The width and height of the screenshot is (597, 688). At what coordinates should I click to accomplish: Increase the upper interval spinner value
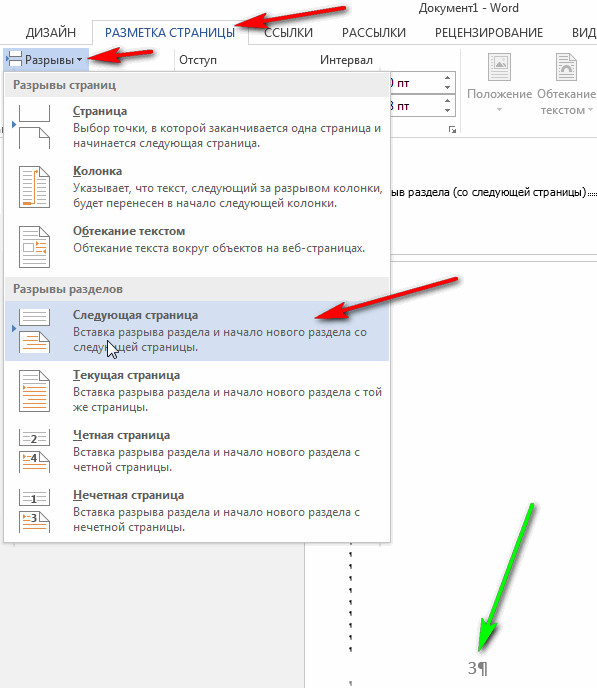point(447,78)
